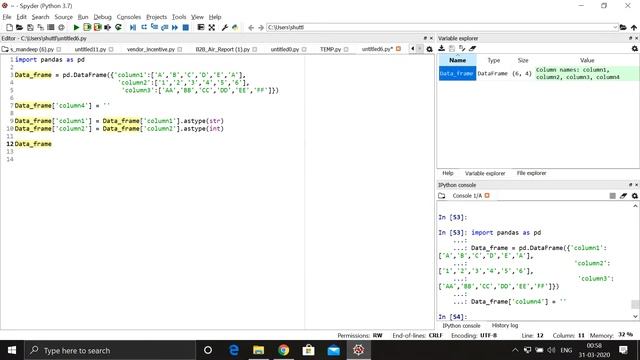Clear the IPython console with the eraser

623,196
